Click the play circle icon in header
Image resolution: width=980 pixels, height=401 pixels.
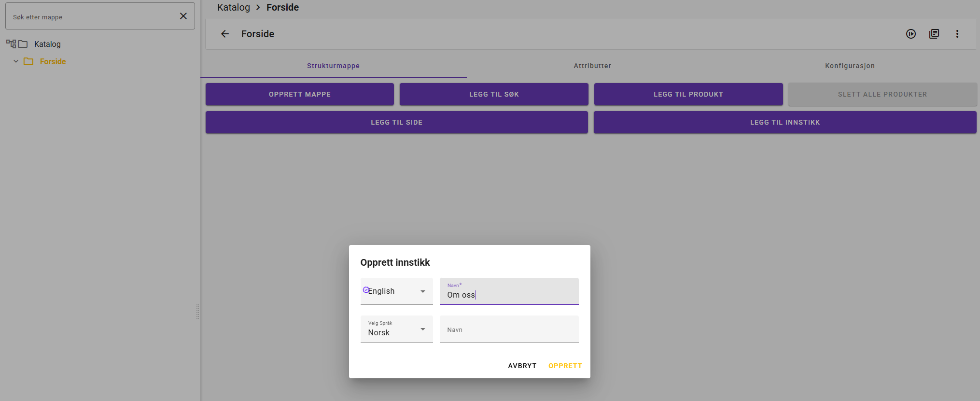pyautogui.click(x=910, y=34)
